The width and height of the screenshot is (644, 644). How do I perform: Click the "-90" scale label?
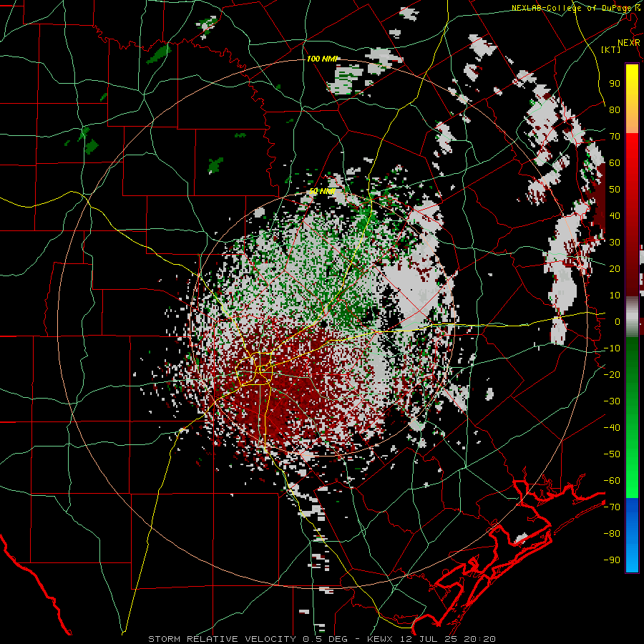[612, 560]
